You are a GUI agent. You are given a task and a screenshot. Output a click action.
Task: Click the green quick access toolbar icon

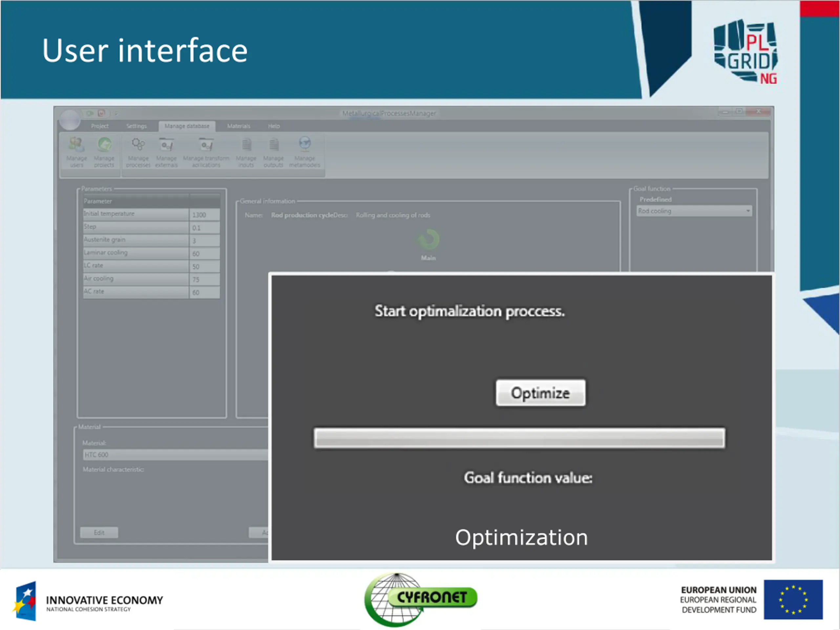[90, 113]
